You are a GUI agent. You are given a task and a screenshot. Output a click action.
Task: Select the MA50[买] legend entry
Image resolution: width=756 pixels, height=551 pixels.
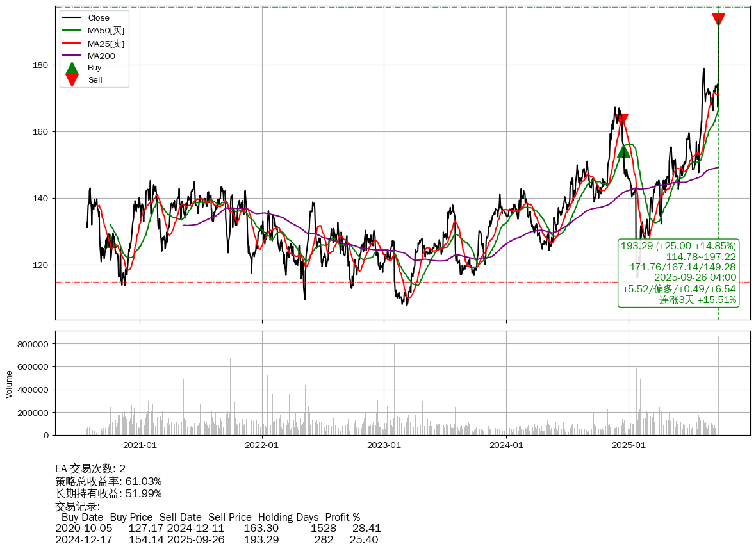(106, 31)
